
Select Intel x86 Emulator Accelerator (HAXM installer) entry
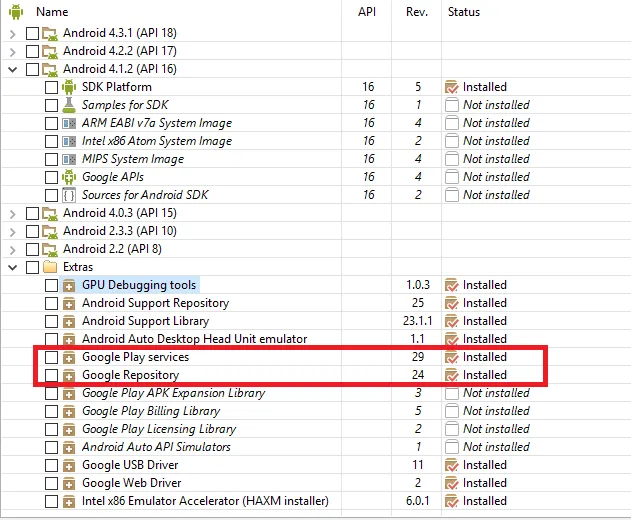205,501
